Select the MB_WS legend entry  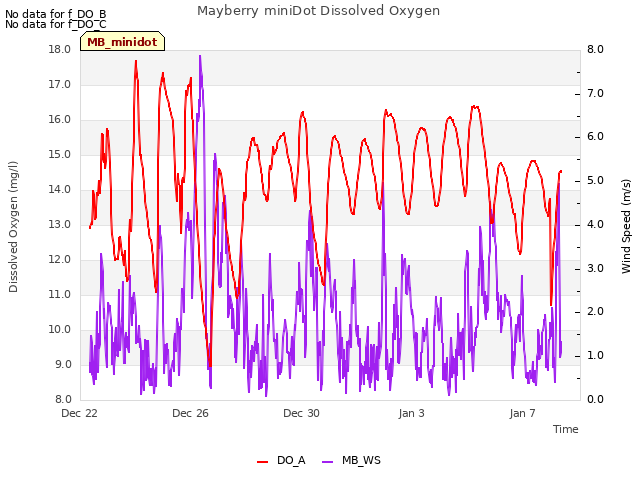click(351, 461)
